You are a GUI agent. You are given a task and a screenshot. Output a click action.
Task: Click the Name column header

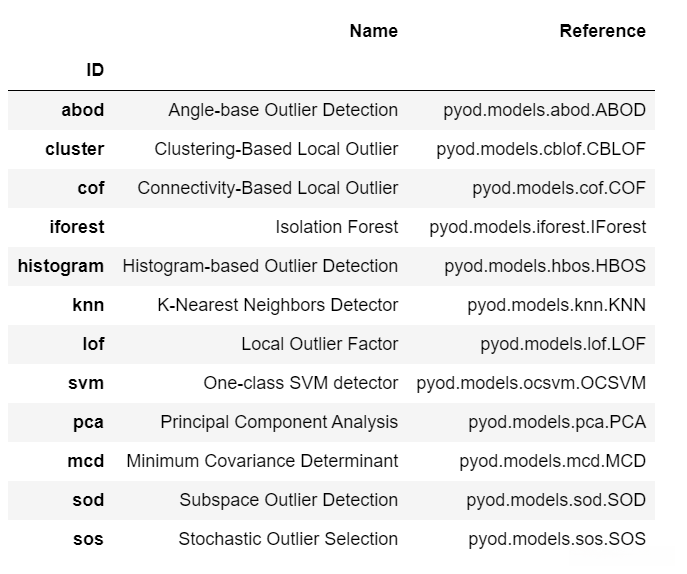[373, 31]
